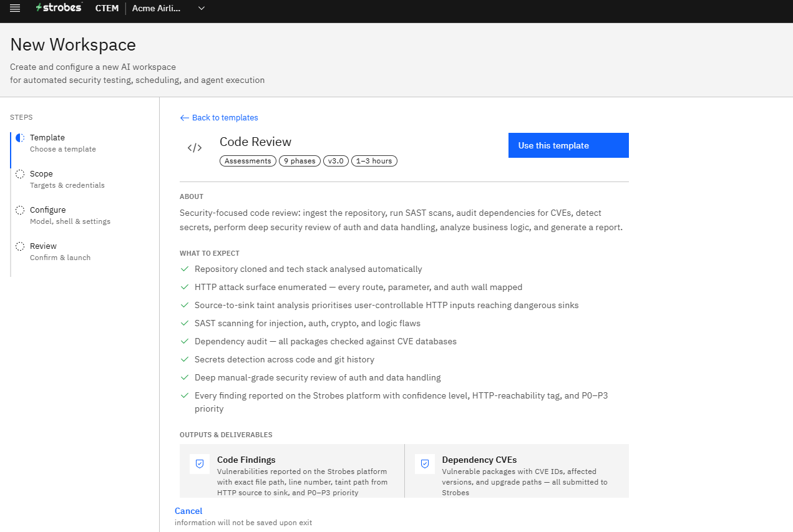Viewport: 793px width, 532px height.
Task: Click the shield icon on Dependency CVEs card
Action: [x=425, y=464]
